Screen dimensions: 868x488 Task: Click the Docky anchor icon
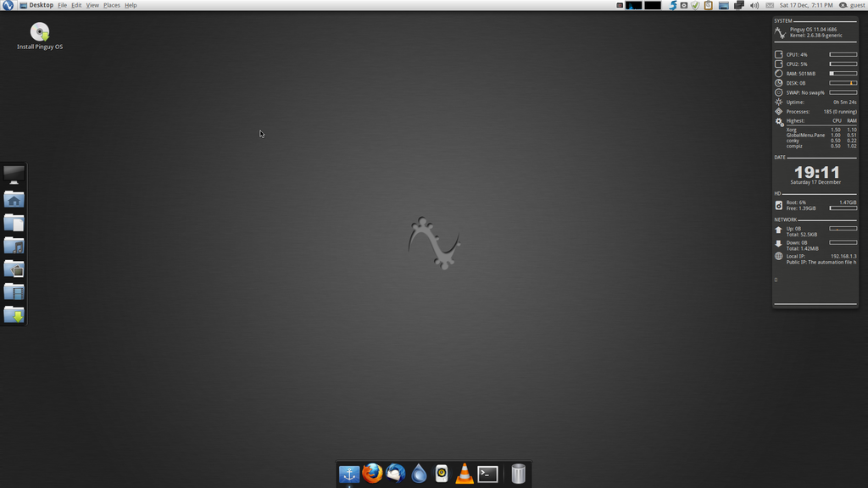tap(349, 474)
